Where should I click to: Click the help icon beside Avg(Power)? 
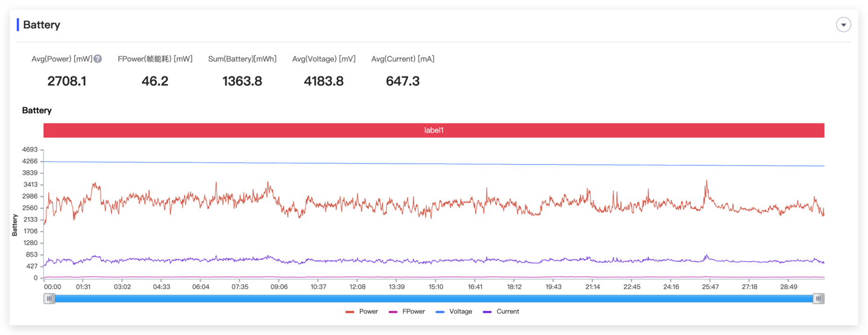98,59
